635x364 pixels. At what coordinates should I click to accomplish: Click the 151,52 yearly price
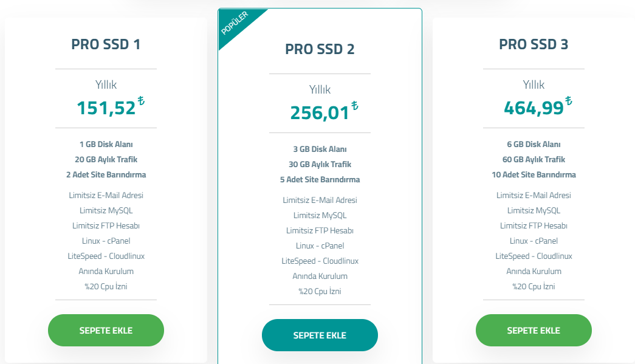106,108
